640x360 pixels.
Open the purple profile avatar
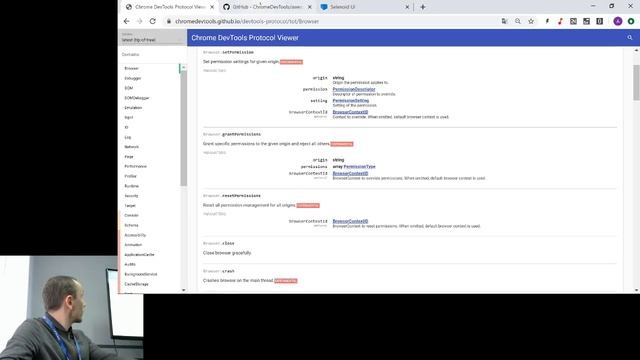618,21
